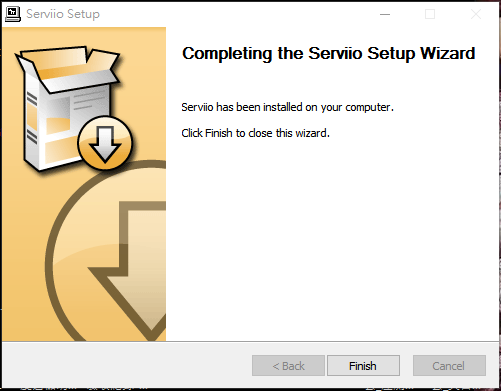501x391 pixels.
Task: Minimize the Serviio Setup window
Action: pyautogui.click(x=385, y=14)
